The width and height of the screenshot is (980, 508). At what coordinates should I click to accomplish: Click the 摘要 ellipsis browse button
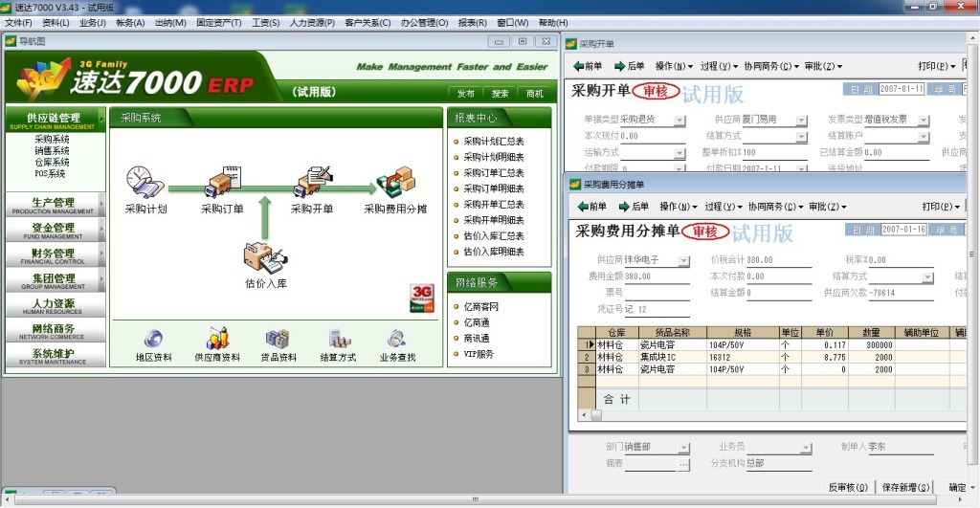(x=683, y=464)
